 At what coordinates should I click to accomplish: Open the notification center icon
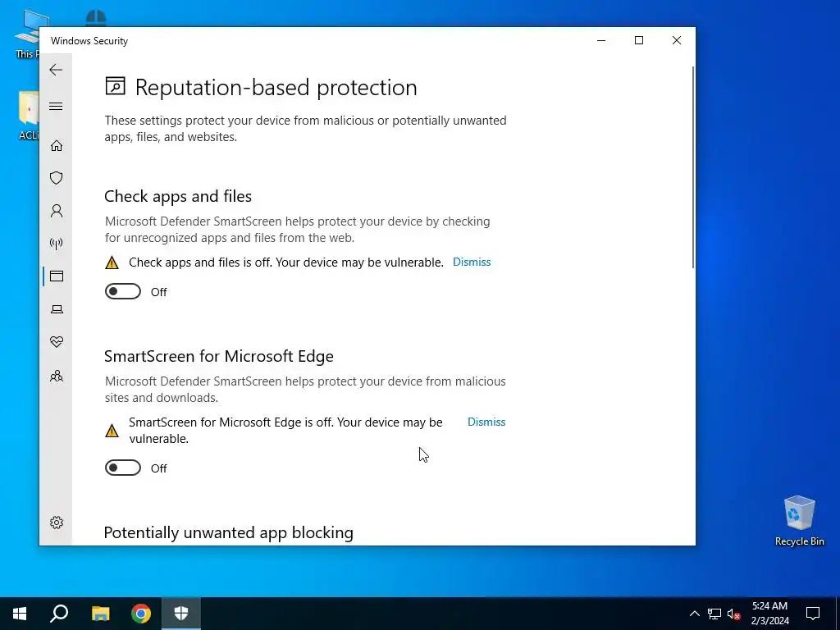coord(813,614)
